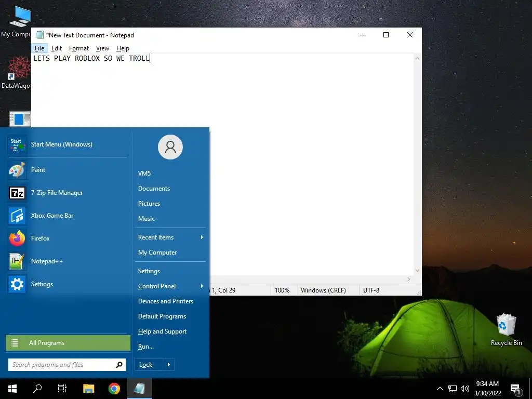Click the user account avatar
Image resolution: width=532 pixels, height=399 pixels.
170,147
